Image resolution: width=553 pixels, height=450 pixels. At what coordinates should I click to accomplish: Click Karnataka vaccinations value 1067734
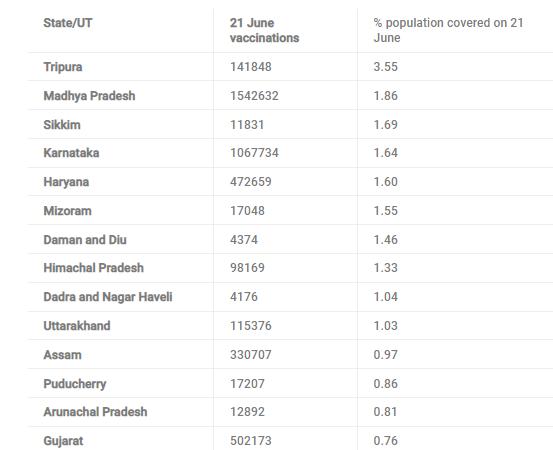coord(254,153)
